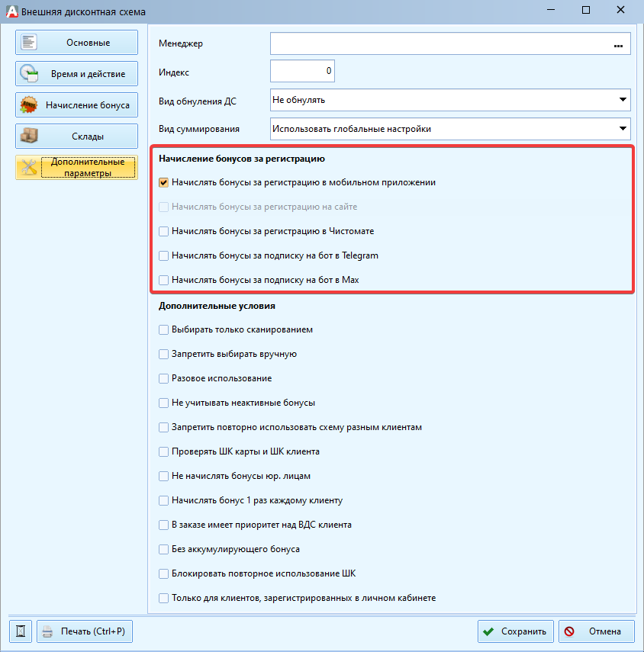This screenshot has height=652, width=644.
Task: Enable bonuses for registration in Чистомат
Action: (x=163, y=231)
